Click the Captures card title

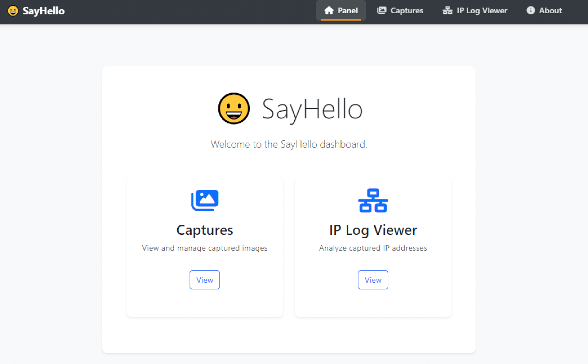(205, 230)
